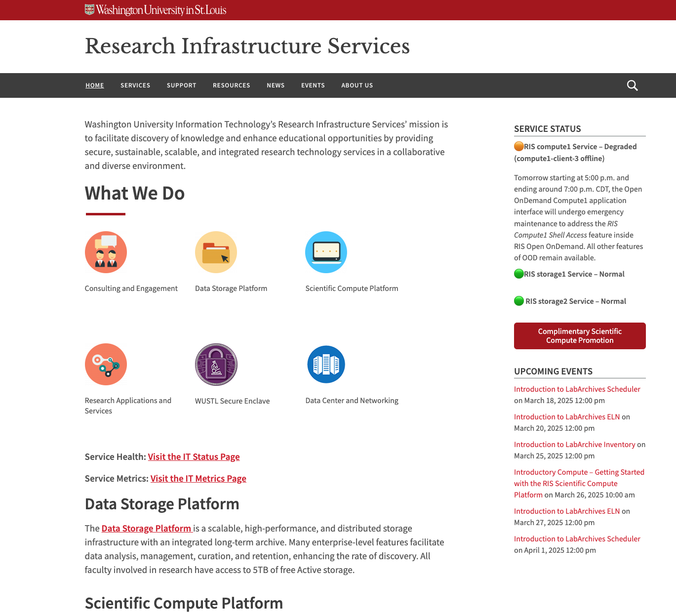Click the SERVICE STATUS heading
The image size is (676, 616).
[x=548, y=129]
